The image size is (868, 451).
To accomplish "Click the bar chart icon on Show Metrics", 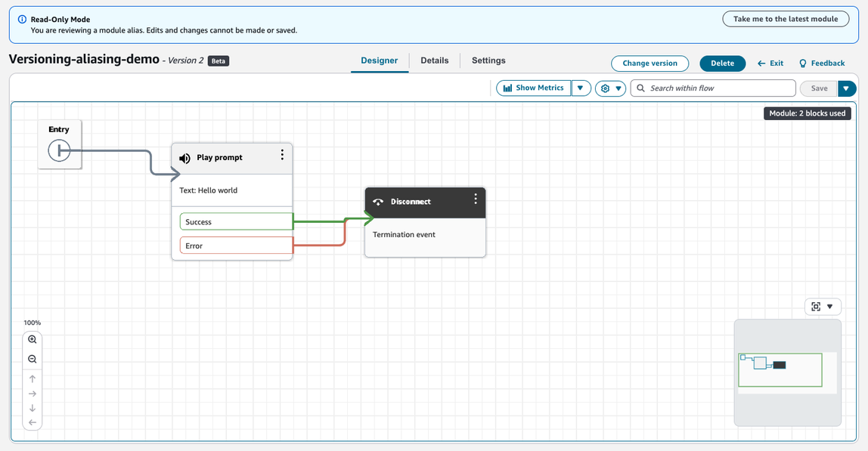I will [x=506, y=88].
